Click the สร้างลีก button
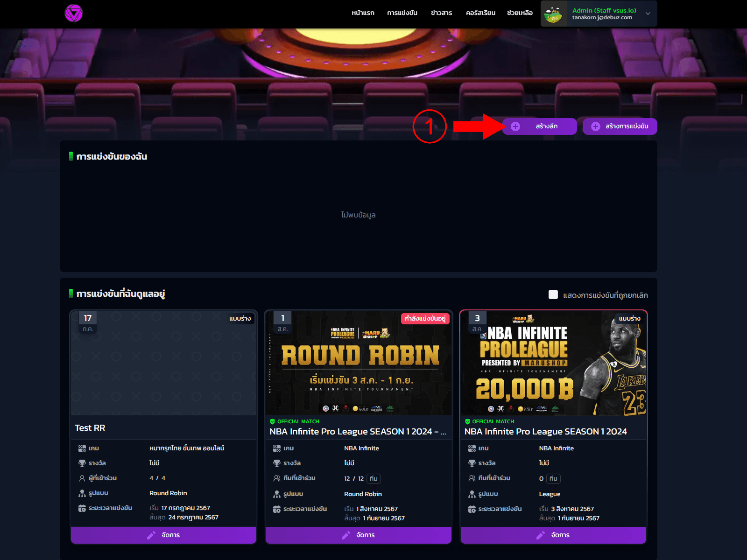 (x=540, y=126)
